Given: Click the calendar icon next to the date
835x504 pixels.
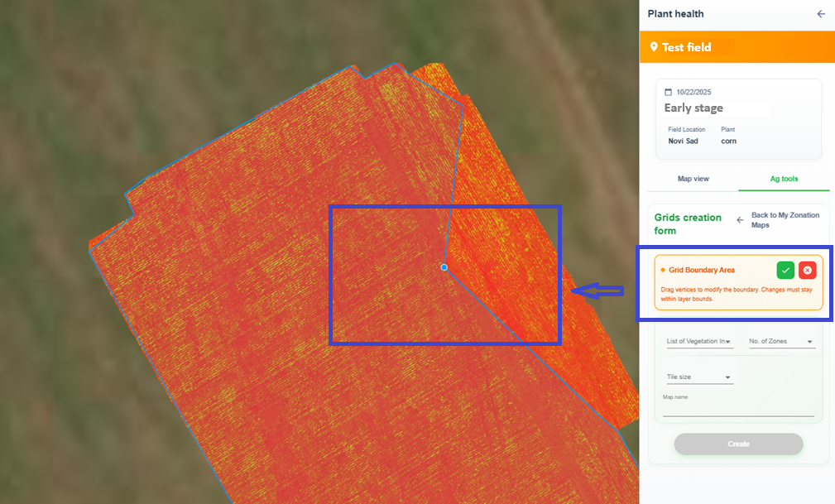Looking at the screenshot, I should (x=668, y=91).
